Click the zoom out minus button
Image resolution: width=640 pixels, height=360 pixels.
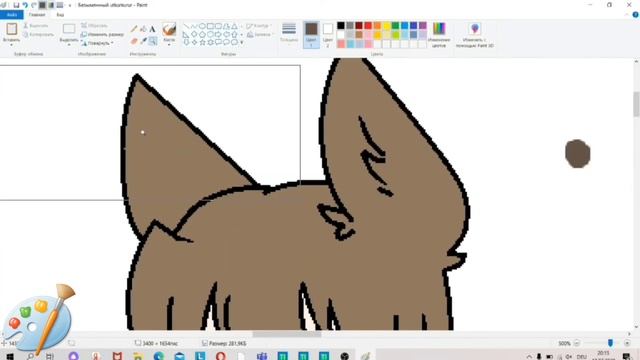(x=577, y=343)
